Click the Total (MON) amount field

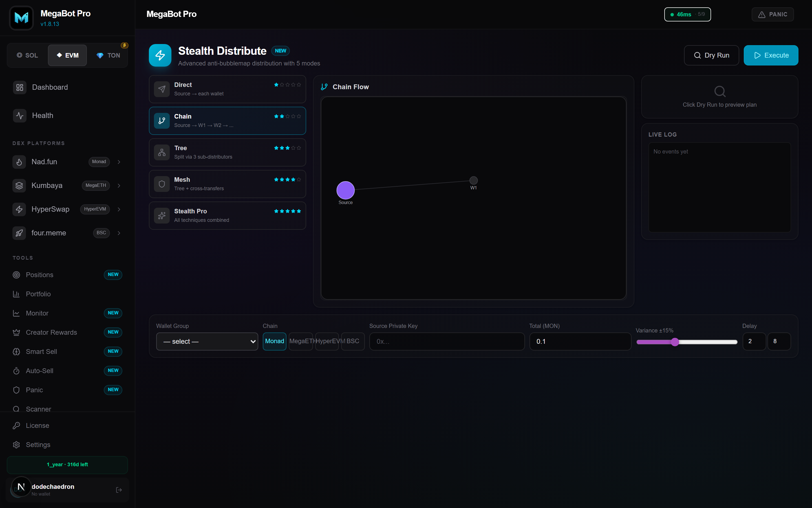tap(580, 341)
